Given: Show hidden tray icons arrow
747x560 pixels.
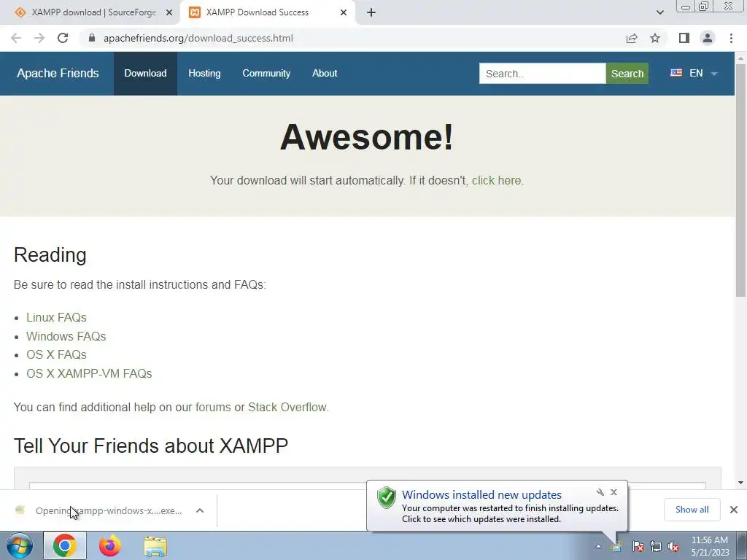Looking at the screenshot, I should click(598, 546).
